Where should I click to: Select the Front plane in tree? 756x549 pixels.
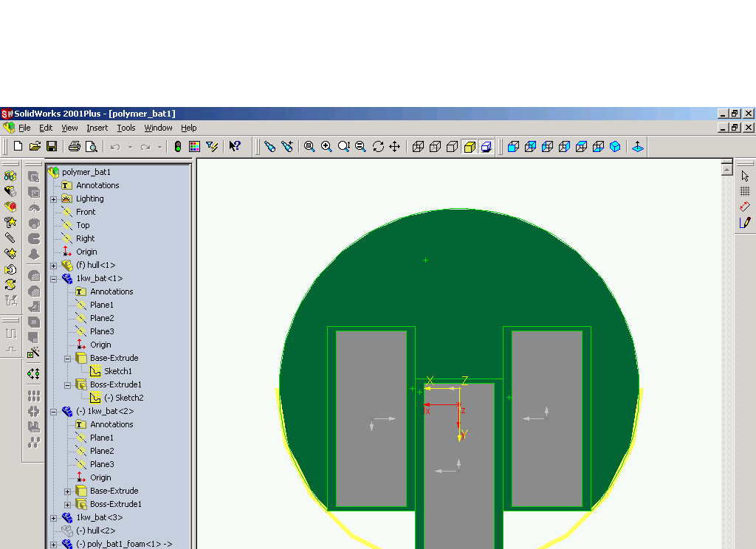tap(86, 212)
